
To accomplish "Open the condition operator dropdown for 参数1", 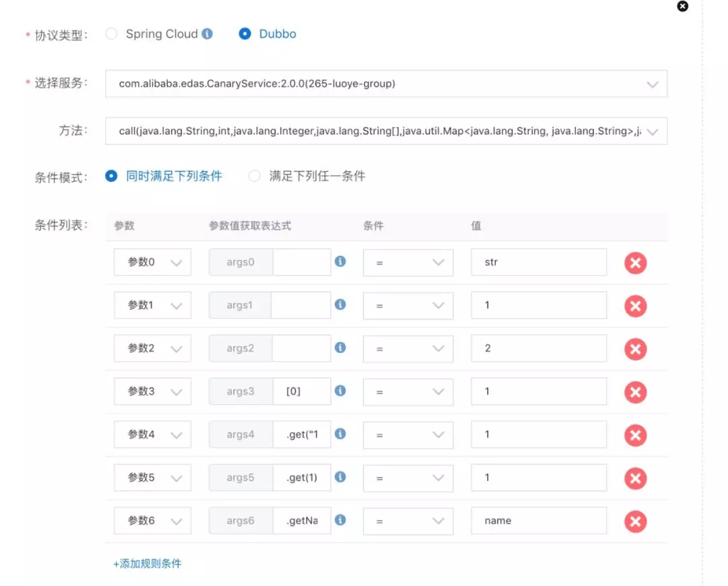I will (408, 305).
